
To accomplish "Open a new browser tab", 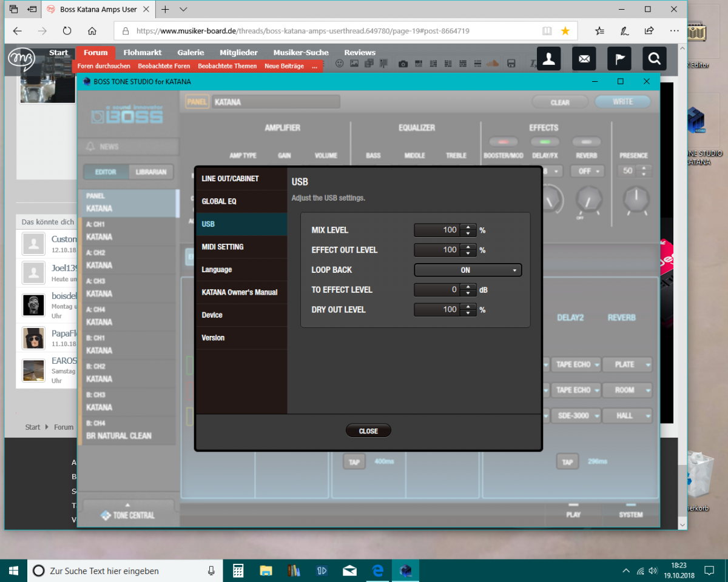I will tap(165, 9).
